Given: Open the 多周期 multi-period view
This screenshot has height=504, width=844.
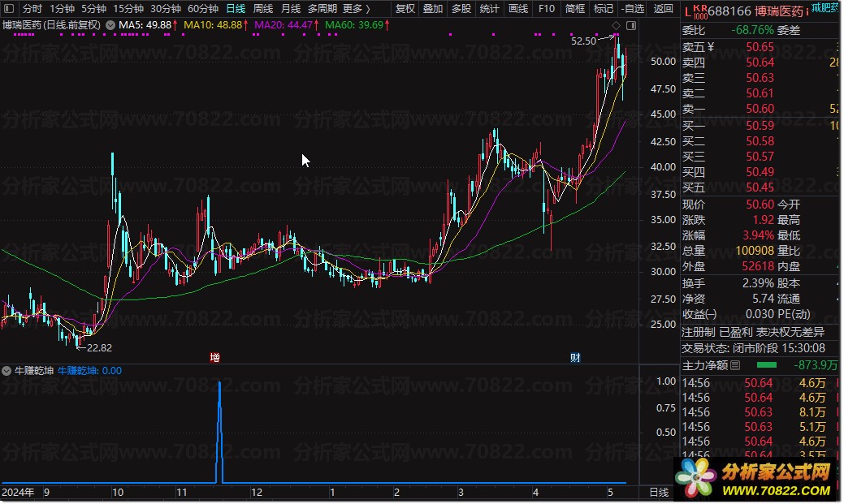Looking at the screenshot, I should (x=322, y=9).
